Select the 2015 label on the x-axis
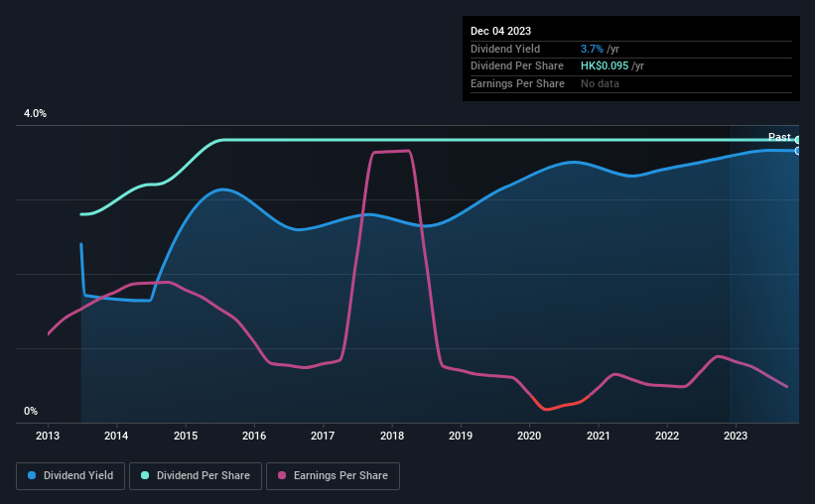 tap(186, 436)
